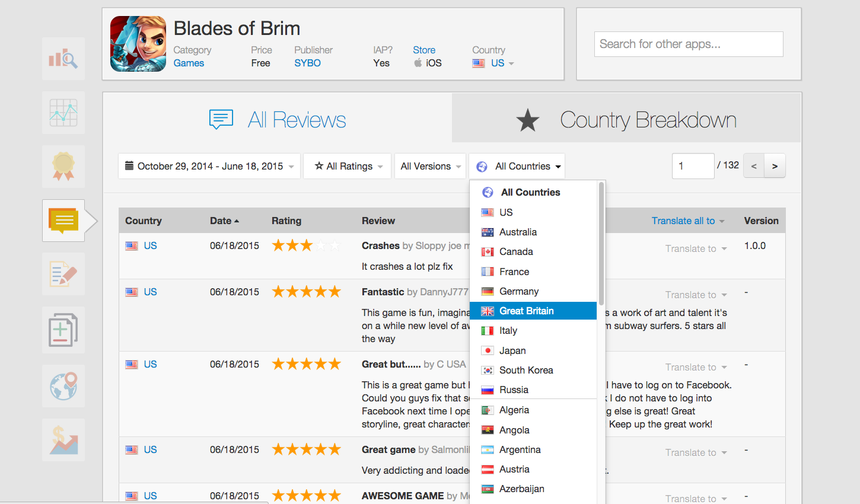
Task: Open the reviews speech bubble sidebar icon
Action: pos(63,221)
